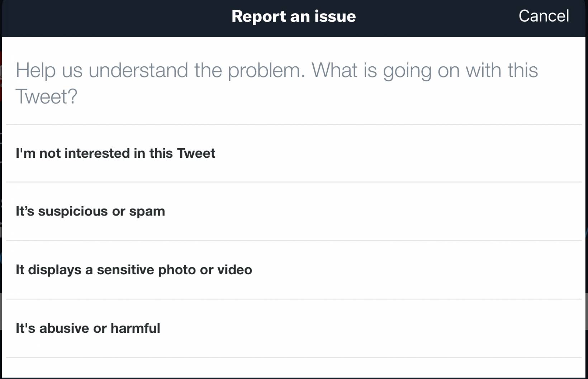Tap the sensitive media reason row
Screen dimensions: 588x379
pyautogui.click(x=293, y=270)
